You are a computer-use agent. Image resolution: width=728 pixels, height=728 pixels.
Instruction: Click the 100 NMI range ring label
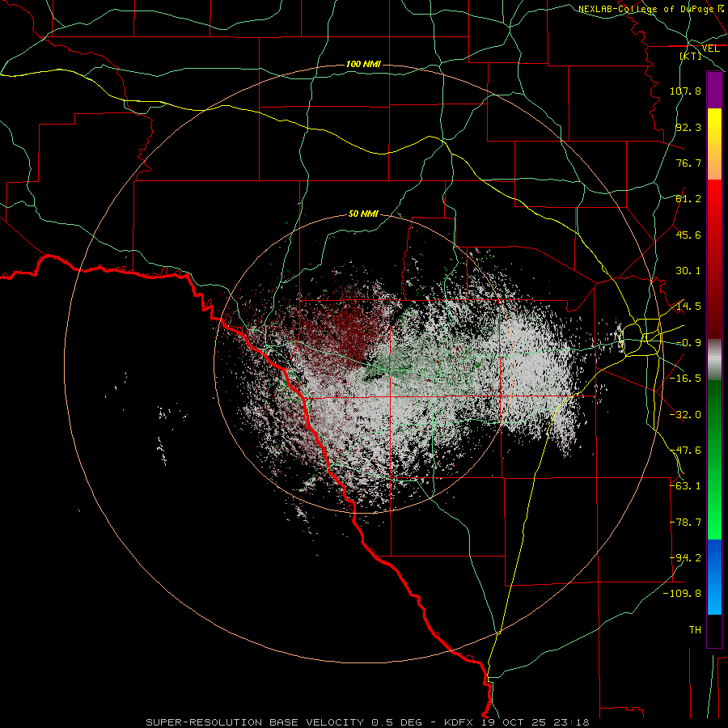(363, 64)
